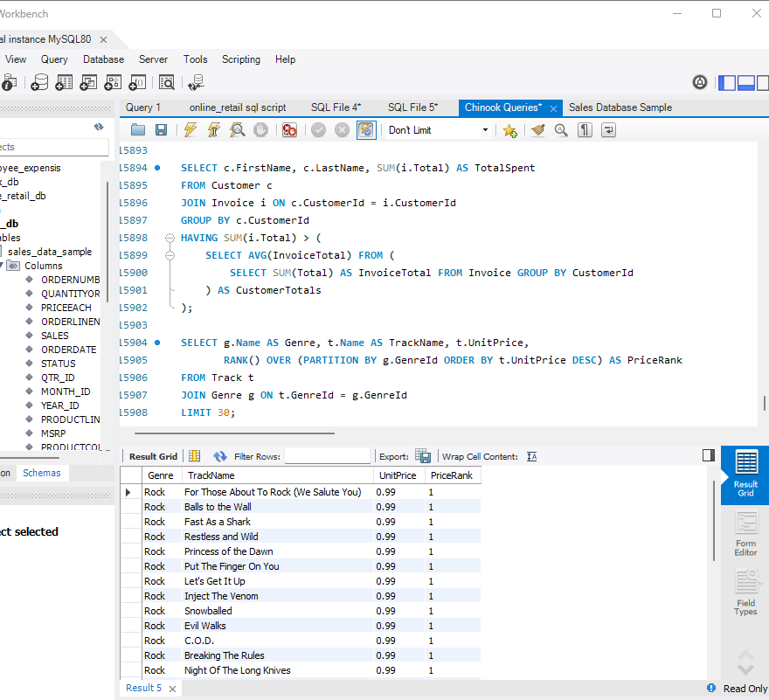Open find panel magnifier icon
The image size is (769, 700).
tap(561, 130)
